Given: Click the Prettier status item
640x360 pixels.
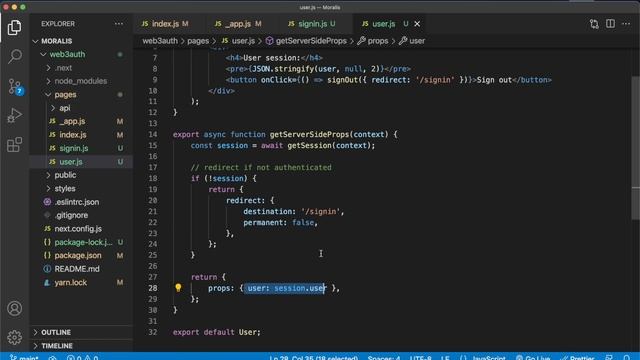Looking at the screenshot, I should 577,357.
